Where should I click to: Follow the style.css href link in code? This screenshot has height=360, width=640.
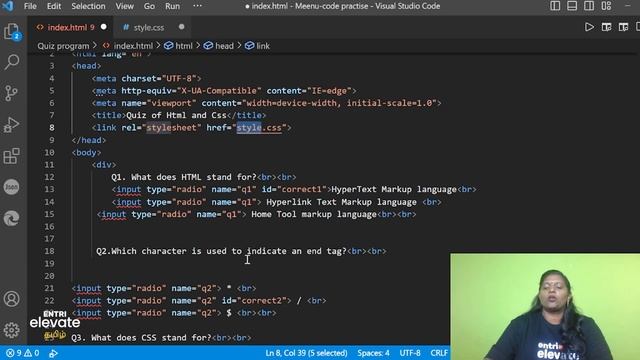(x=259, y=128)
